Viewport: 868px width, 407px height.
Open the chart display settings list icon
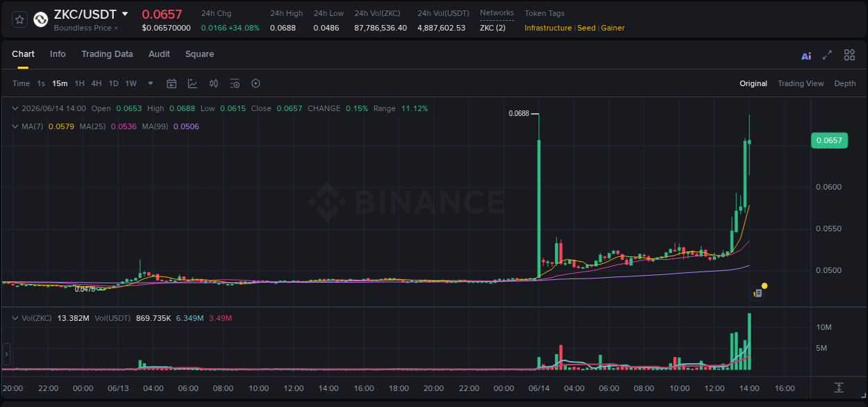click(235, 83)
